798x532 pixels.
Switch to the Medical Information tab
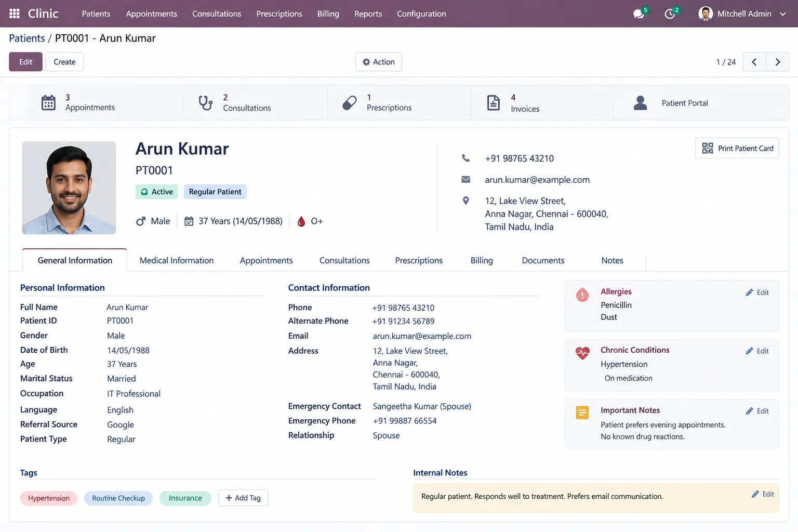[177, 260]
